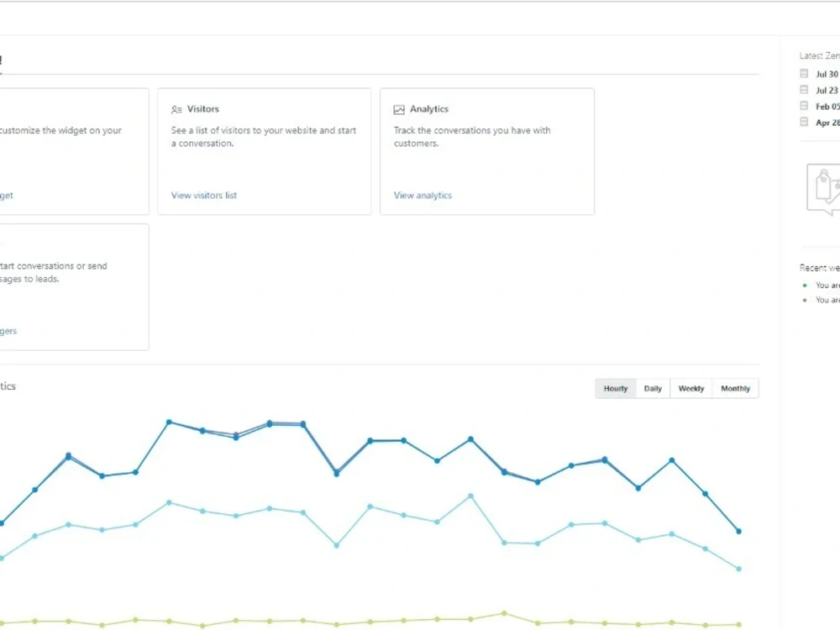Click the Feb 05 date entry
The height and width of the screenshot is (630, 840).
click(827, 106)
